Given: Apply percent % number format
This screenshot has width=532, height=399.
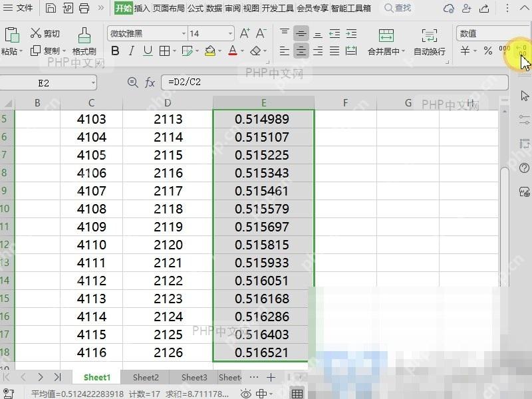Looking at the screenshot, I should click(x=488, y=51).
